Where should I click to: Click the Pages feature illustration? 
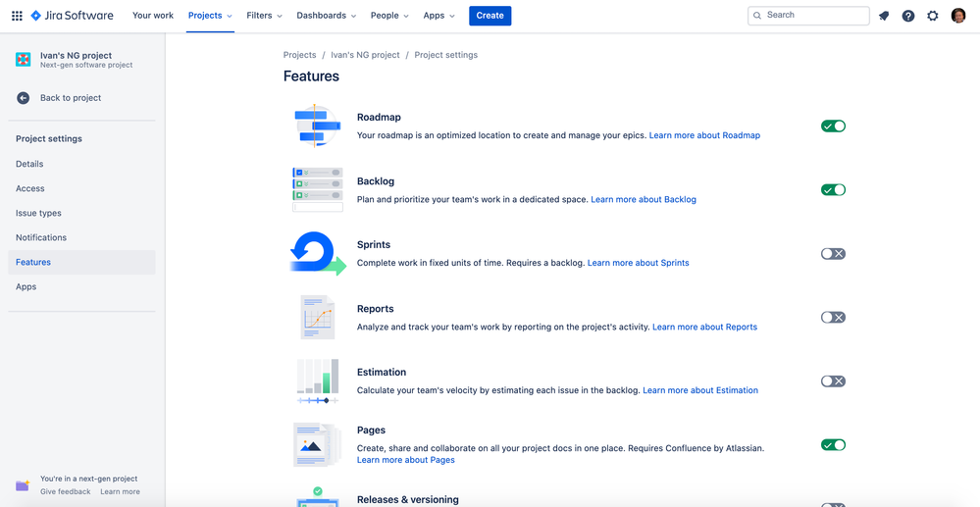(x=318, y=444)
